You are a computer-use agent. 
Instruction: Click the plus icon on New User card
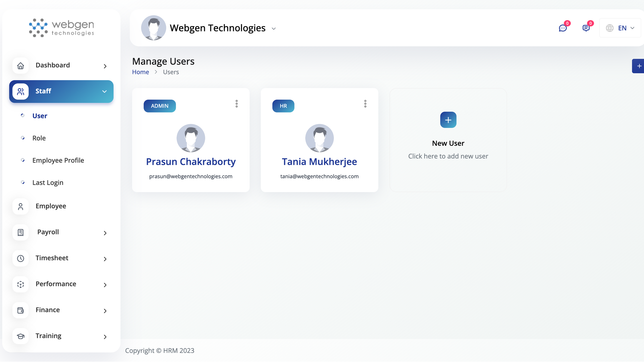(x=448, y=120)
